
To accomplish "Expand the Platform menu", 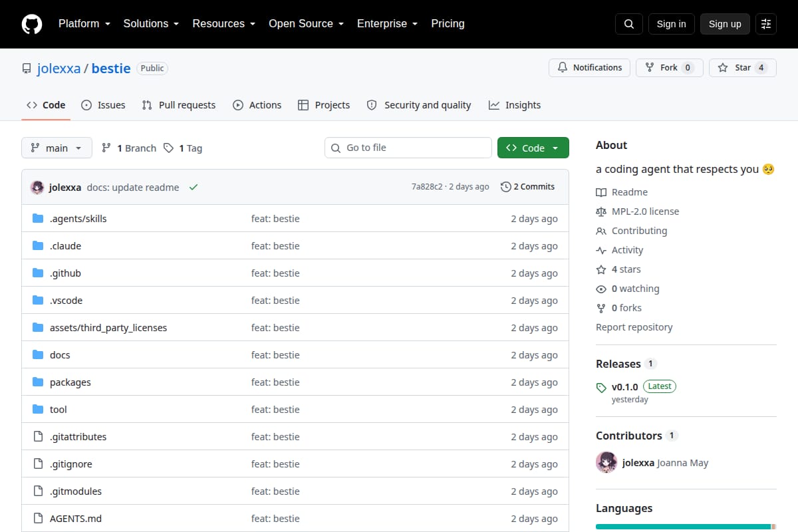I will pos(84,24).
